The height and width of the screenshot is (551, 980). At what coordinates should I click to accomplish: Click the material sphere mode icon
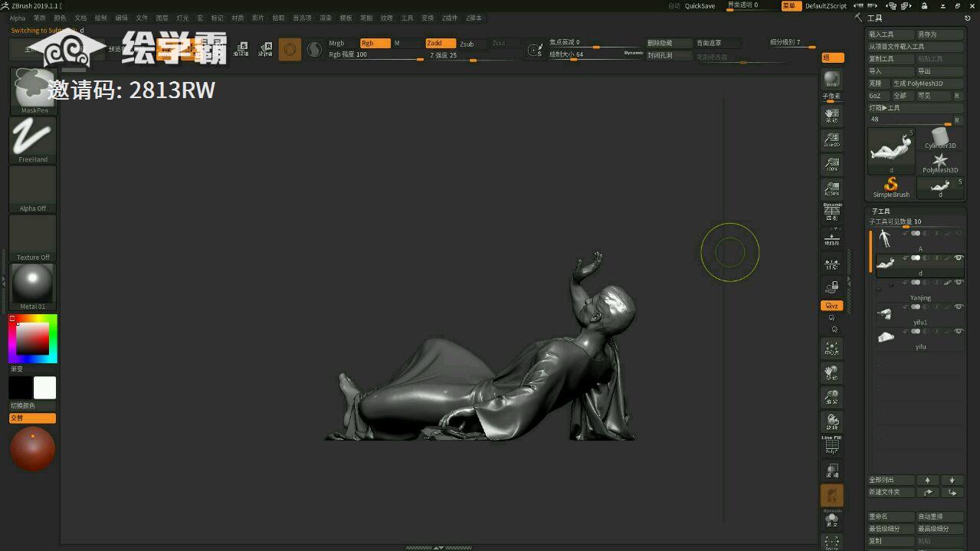[x=314, y=50]
